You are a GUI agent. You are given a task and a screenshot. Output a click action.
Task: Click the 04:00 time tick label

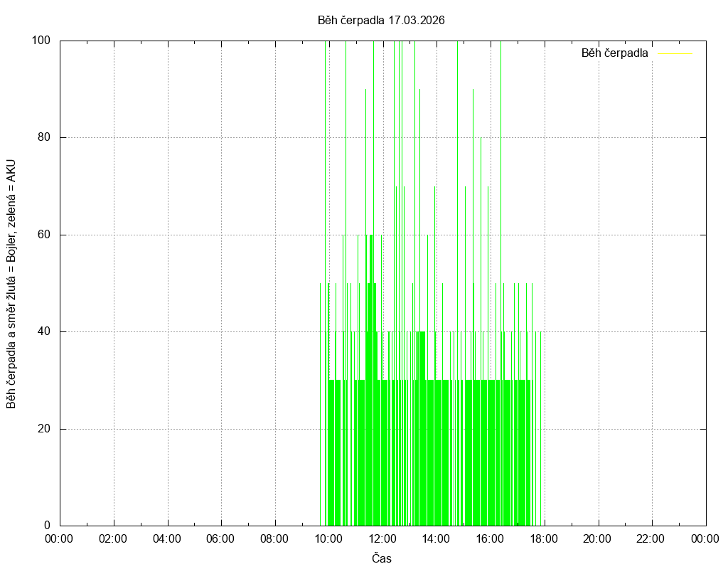166,538
